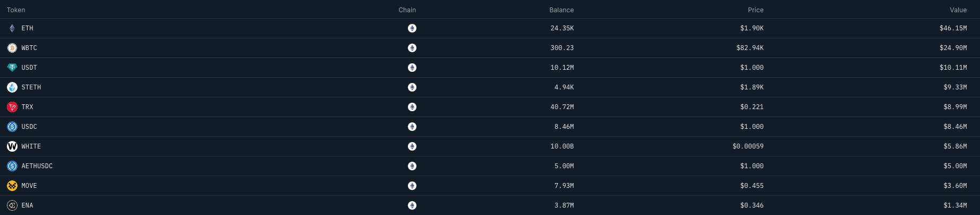This screenshot has width=980, height=215.
Task: Open the STETH token name link
Action: [31, 87]
